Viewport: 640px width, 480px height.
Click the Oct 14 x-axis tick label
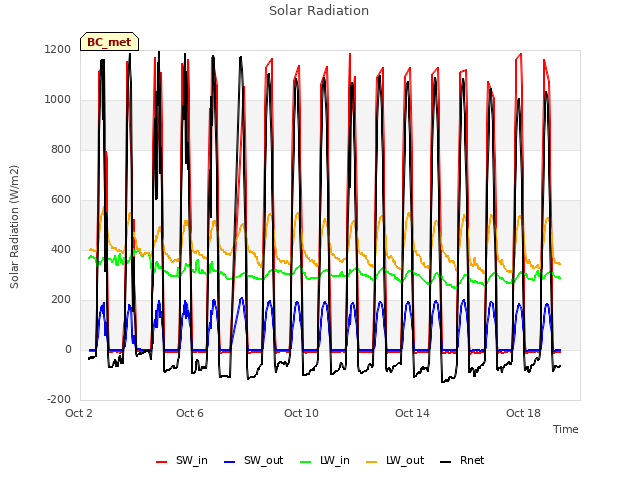pos(412,413)
